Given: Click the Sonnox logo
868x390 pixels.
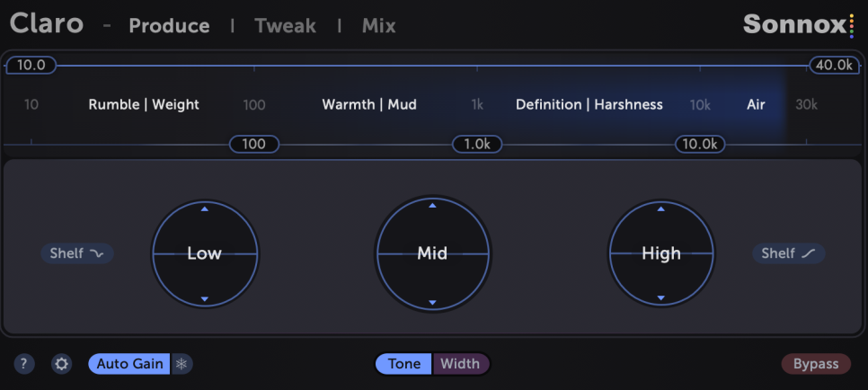Looking at the screenshot, I should 798,25.
